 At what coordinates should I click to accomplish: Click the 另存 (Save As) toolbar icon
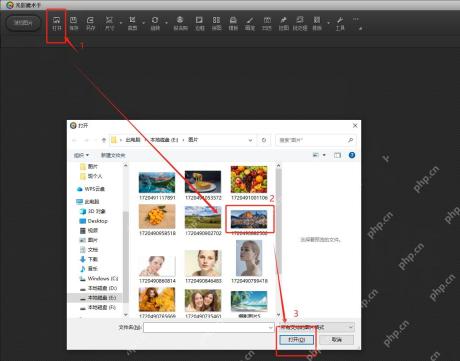90,24
